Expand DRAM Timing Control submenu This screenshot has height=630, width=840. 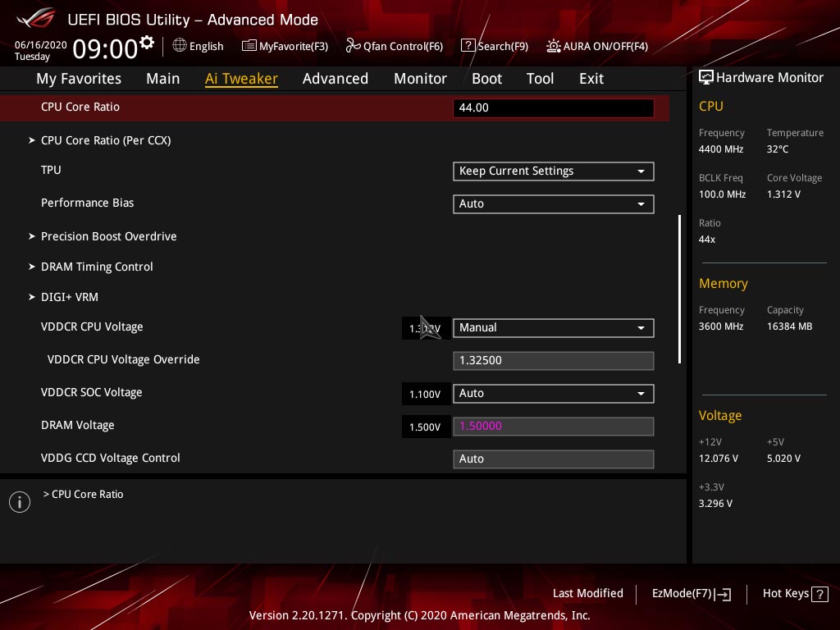(x=90, y=267)
